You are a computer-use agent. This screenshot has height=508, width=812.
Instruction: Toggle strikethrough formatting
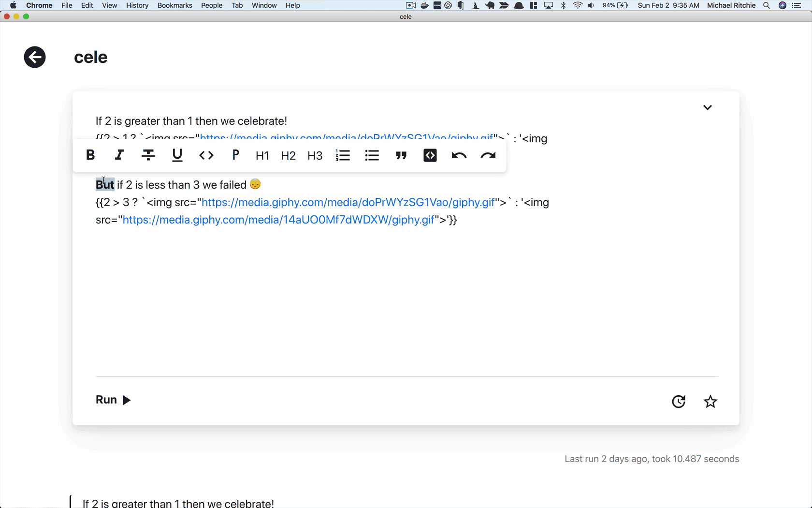148,155
